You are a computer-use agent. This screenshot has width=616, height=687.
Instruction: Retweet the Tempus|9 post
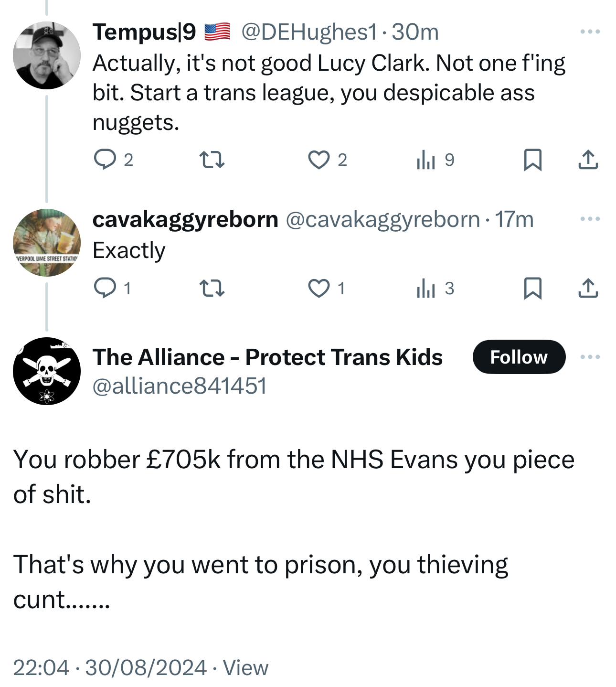click(212, 160)
